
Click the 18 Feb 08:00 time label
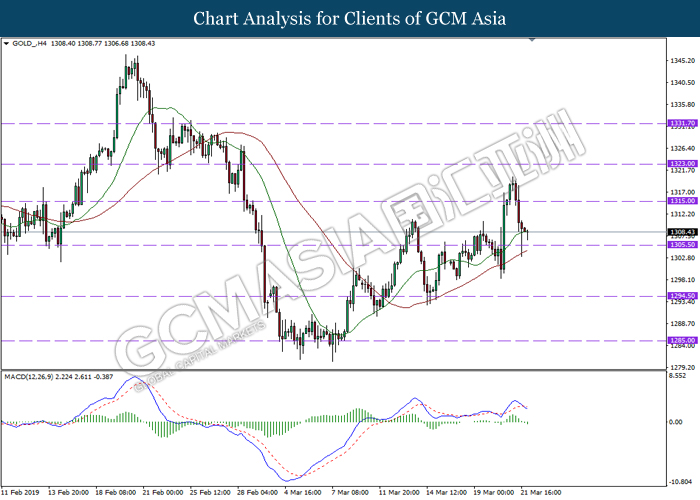tap(116, 492)
